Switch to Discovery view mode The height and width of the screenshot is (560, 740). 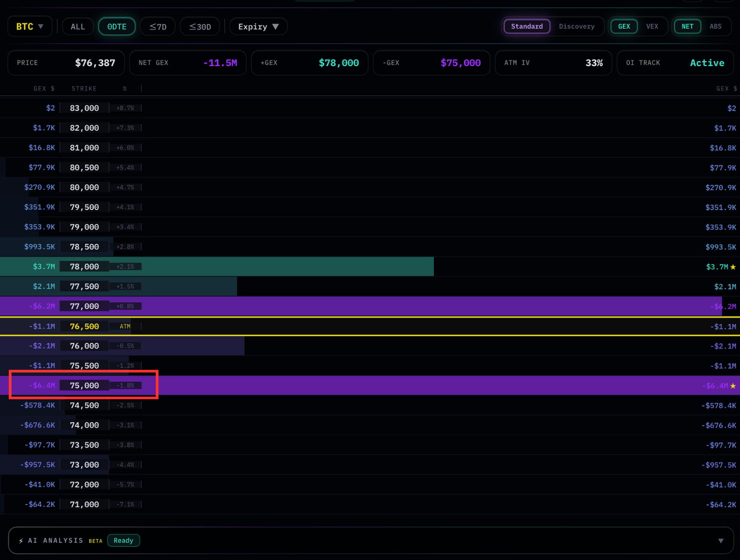pyautogui.click(x=576, y=26)
